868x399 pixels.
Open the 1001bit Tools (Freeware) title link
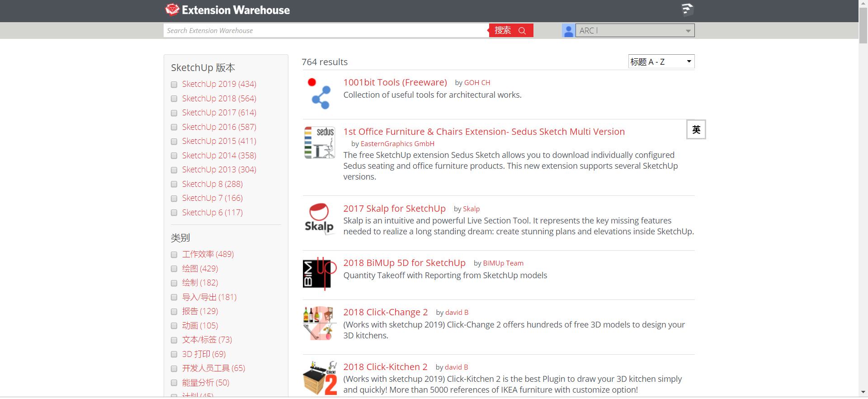(x=395, y=82)
